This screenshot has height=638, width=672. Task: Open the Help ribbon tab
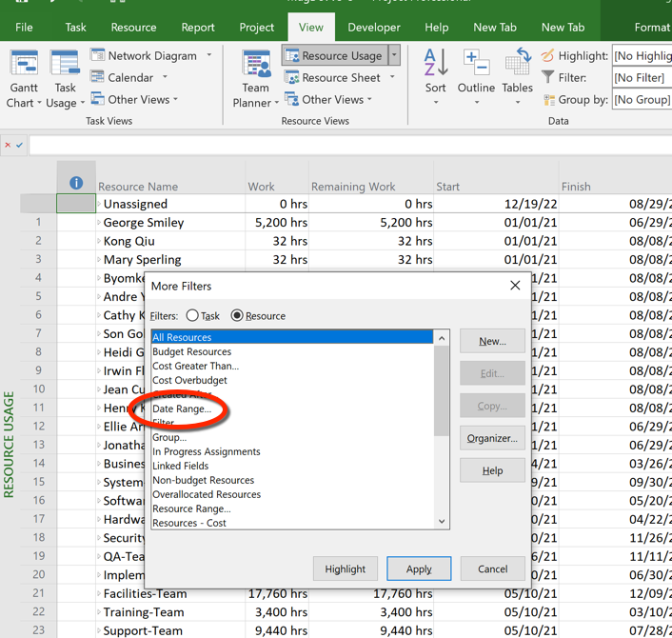point(437,28)
